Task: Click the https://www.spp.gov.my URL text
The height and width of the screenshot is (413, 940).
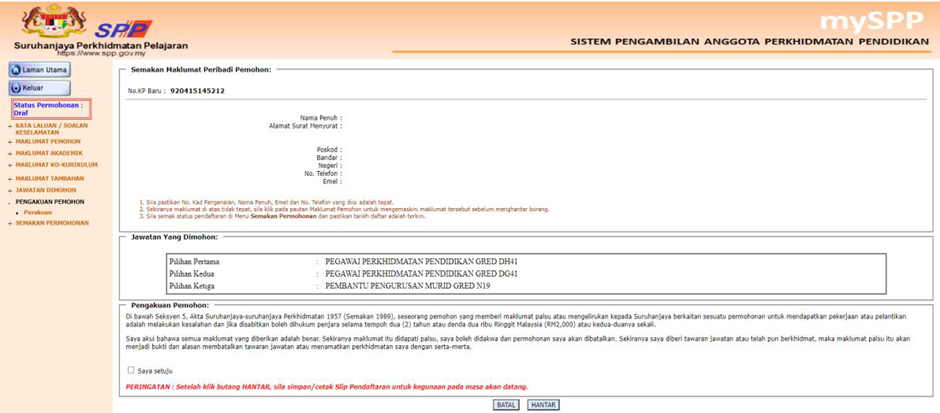Action: 100,53
